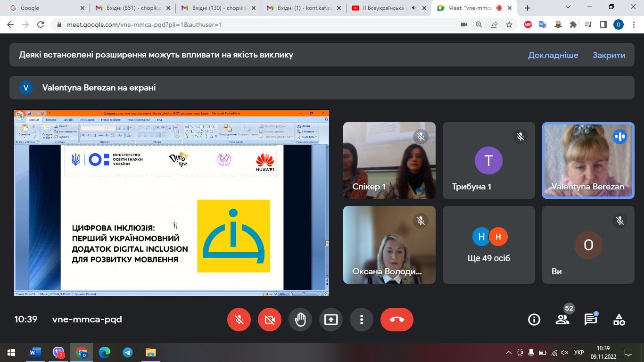Open new browser tab plus button
This screenshot has width=644, height=362.
pyautogui.click(x=528, y=8)
